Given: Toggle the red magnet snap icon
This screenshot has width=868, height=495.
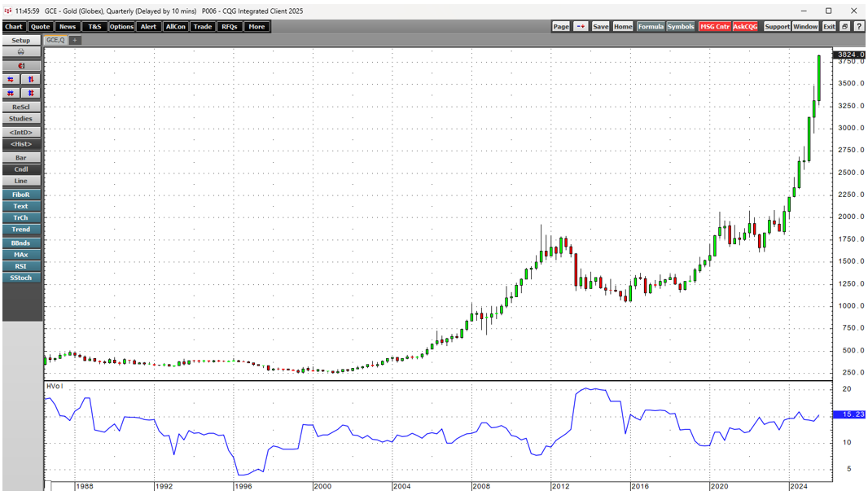Looking at the screenshot, I should pos(21,65).
